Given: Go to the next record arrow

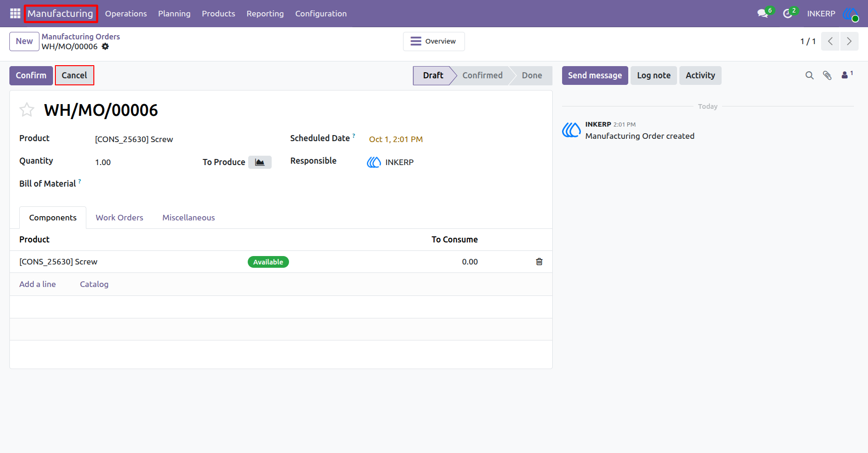Looking at the screenshot, I should pos(849,41).
